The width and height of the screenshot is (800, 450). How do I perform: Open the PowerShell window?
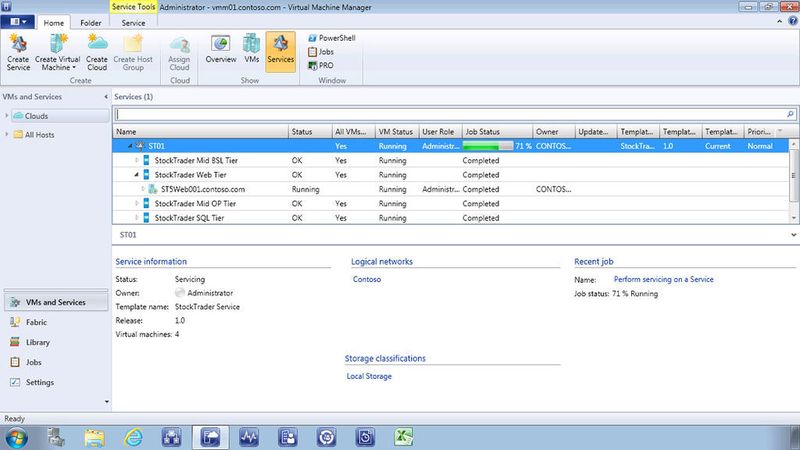(x=332, y=38)
